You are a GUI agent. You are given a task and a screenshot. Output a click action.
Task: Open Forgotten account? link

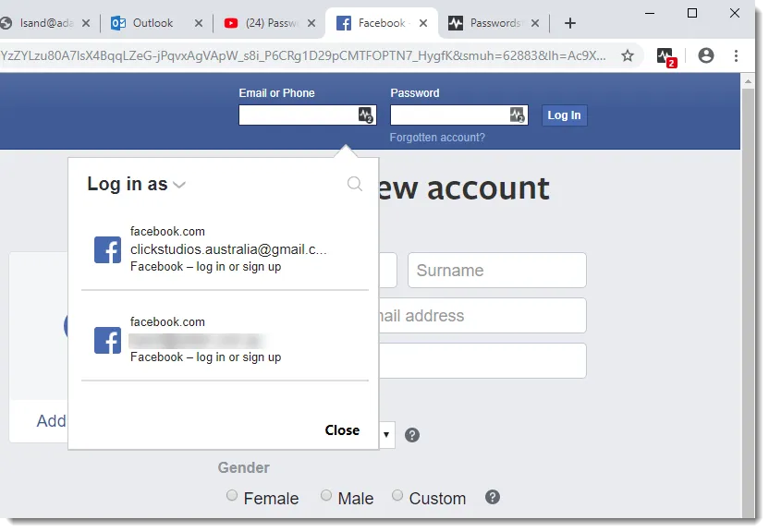point(437,138)
